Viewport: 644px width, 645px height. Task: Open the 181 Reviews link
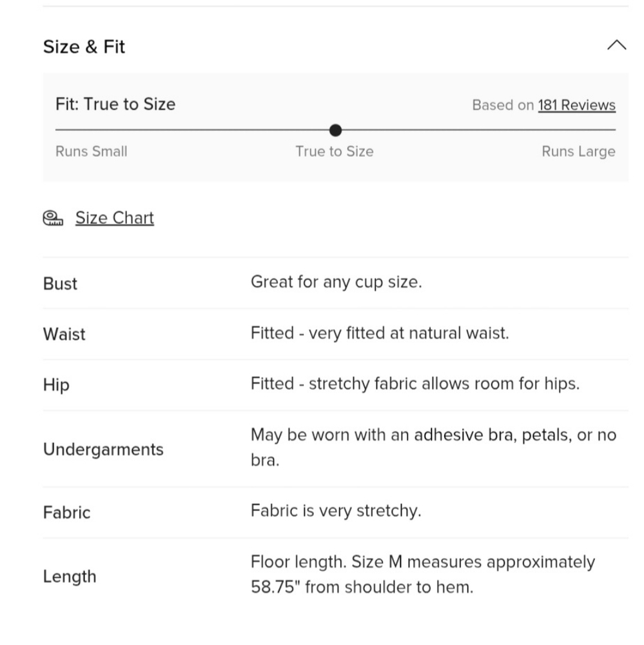point(576,105)
